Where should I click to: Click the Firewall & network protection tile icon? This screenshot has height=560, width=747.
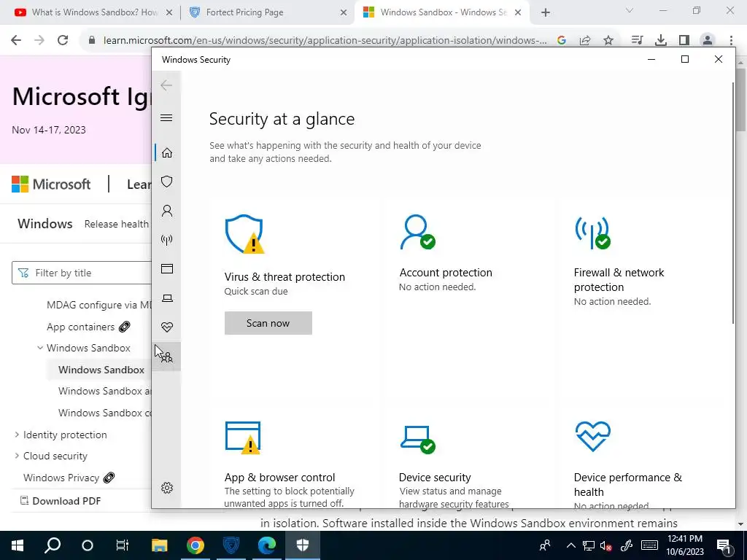(x=592, y=233)
